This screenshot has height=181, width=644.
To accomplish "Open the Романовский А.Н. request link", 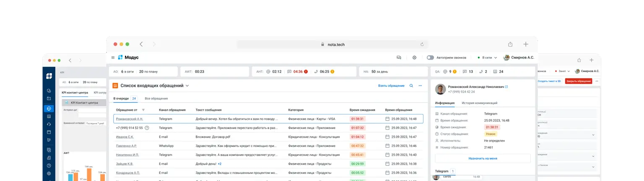I will 129,119.
